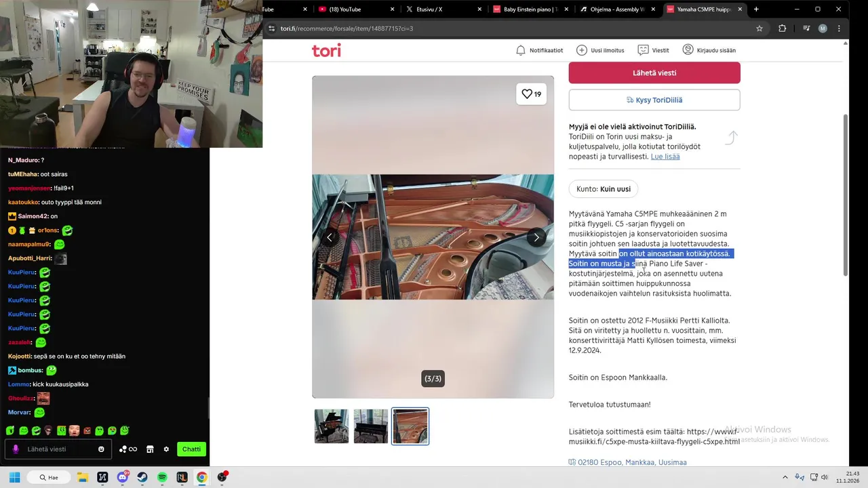Image resolution: width=868 pixels, height=488 pixels.
Task: Select first piano thumbnail
Action: click(x=332, y=426)
